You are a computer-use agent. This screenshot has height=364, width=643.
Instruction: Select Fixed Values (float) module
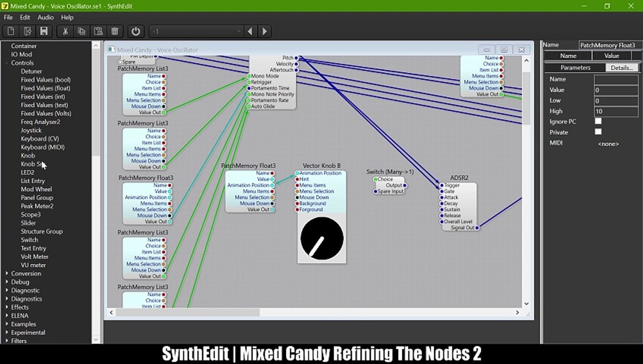(x=45, y=88)
